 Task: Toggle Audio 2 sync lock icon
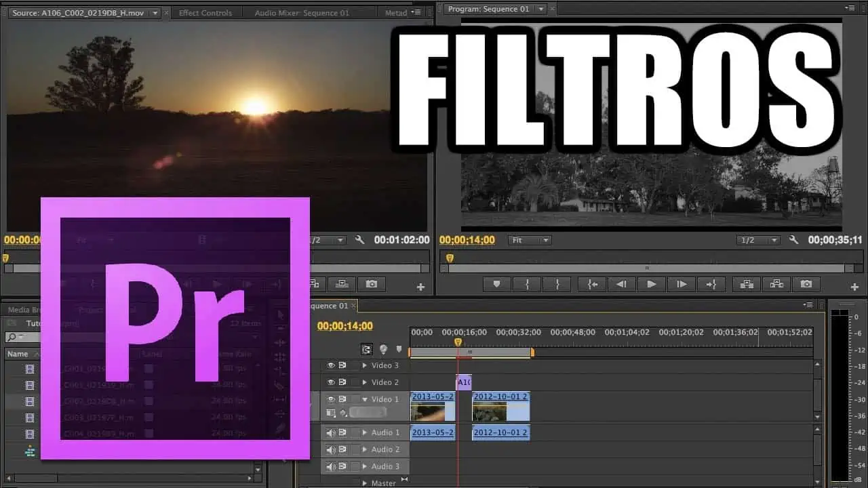(343, 449)
